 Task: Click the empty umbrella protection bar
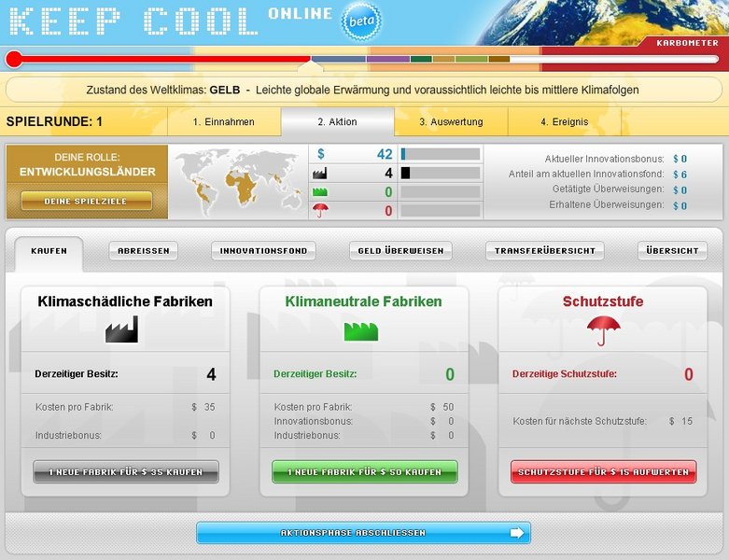tap(441, 211)
